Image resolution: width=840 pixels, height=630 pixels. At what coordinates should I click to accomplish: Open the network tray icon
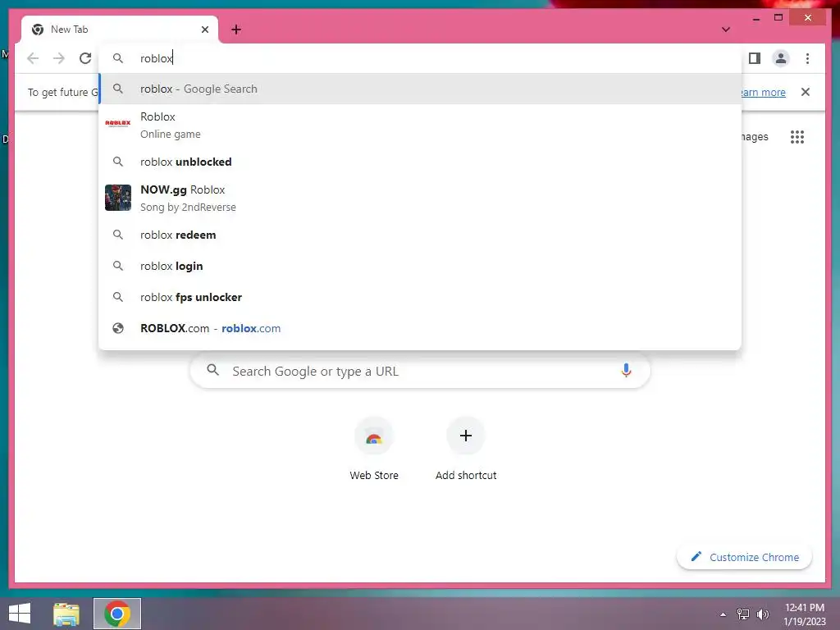pyautogui.click(x=743, y=614)
